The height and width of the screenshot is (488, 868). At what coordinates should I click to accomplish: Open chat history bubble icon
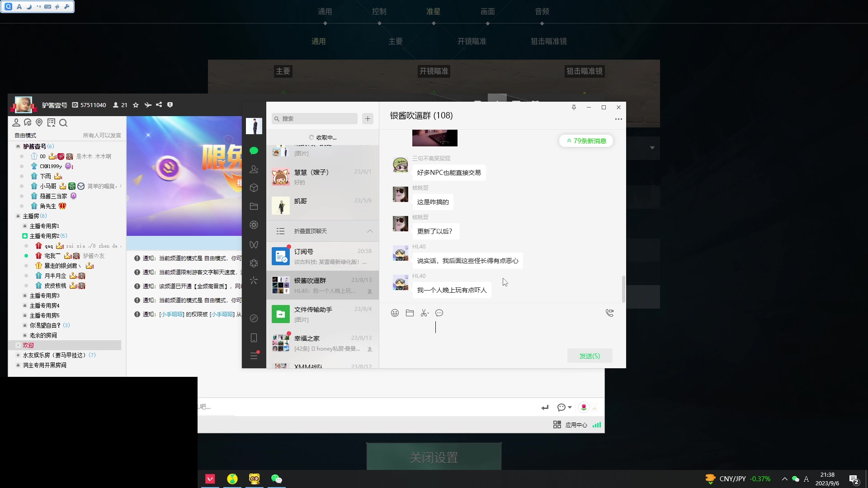click(439, 313)
